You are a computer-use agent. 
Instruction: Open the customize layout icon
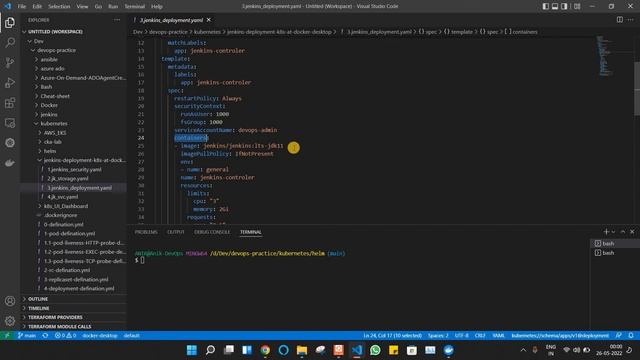click(577, 6)
